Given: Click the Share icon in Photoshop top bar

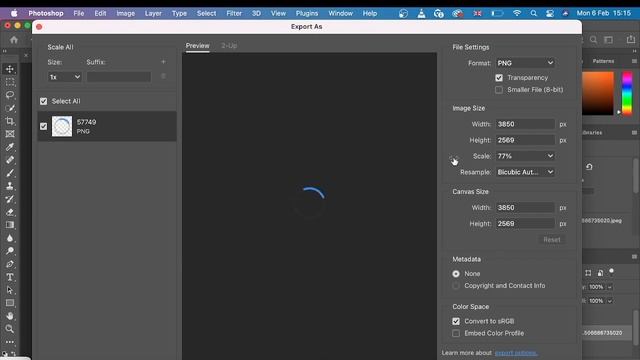Looking at the screenshot, I should coord(631,40).
